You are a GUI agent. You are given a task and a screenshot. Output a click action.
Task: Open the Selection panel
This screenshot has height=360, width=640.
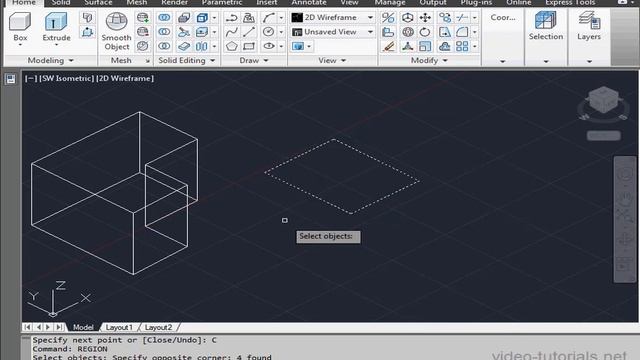tap(546, 37)
